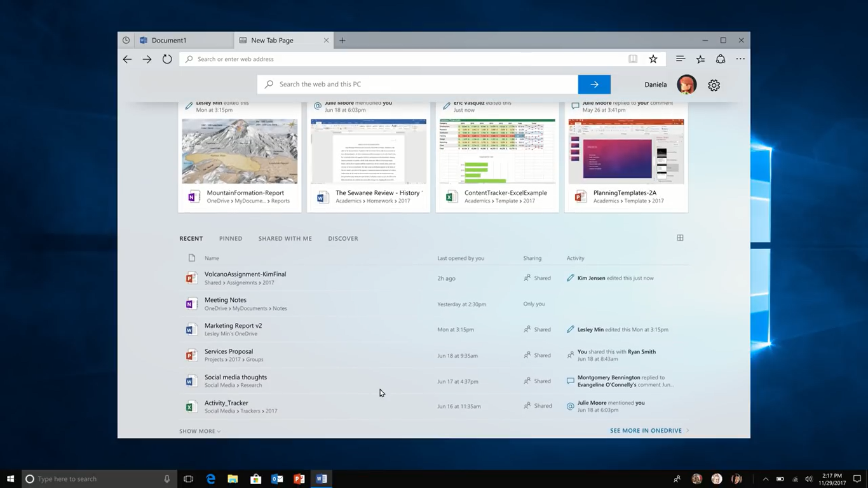Open the Settings and more menu

tap(740, 58)
